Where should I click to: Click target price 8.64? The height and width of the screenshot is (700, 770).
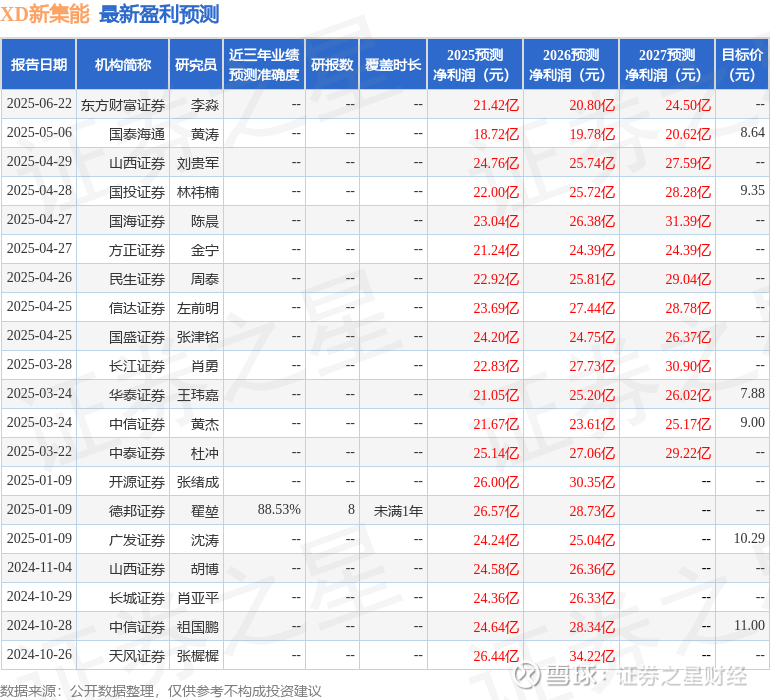(752, 133)
